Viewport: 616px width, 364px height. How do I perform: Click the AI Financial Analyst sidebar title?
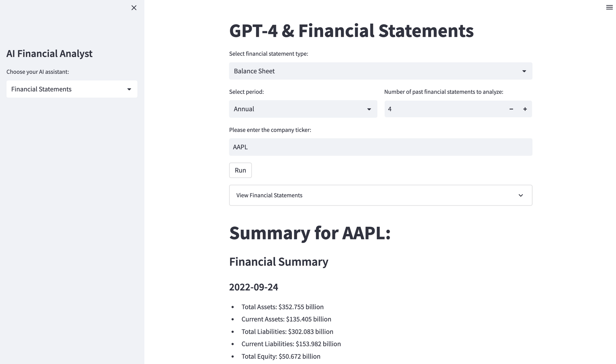[x=49, y=54]
